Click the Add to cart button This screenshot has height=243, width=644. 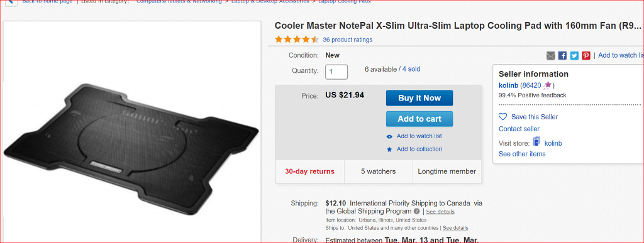(x=419, y=119)
